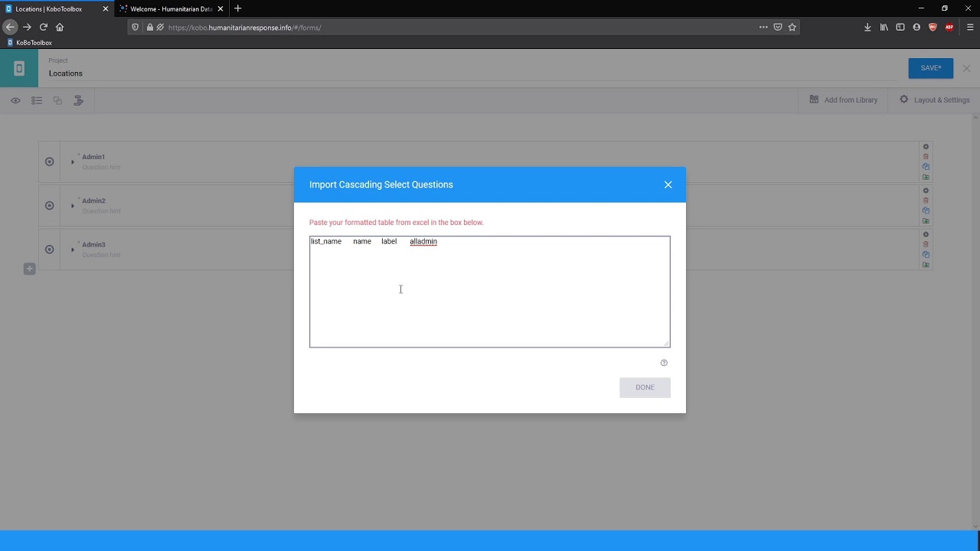The width and height of the screenshot is (980, 551).
Task: Switch to Welcome - Humanitarian Data tab
Action: click(x=171, y=8)
